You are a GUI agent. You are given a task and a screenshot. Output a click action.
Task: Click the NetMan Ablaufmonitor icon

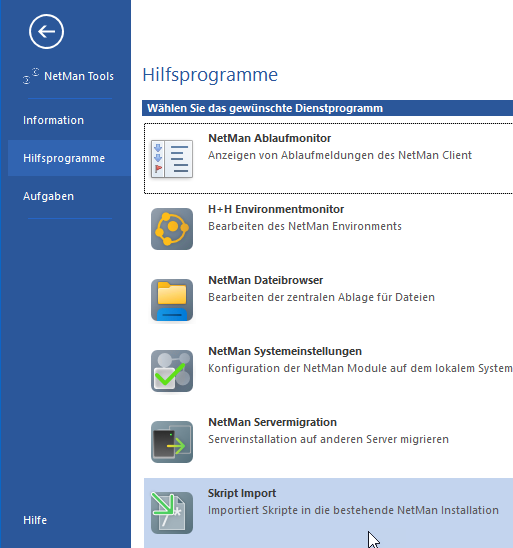(x=172, y=159)
